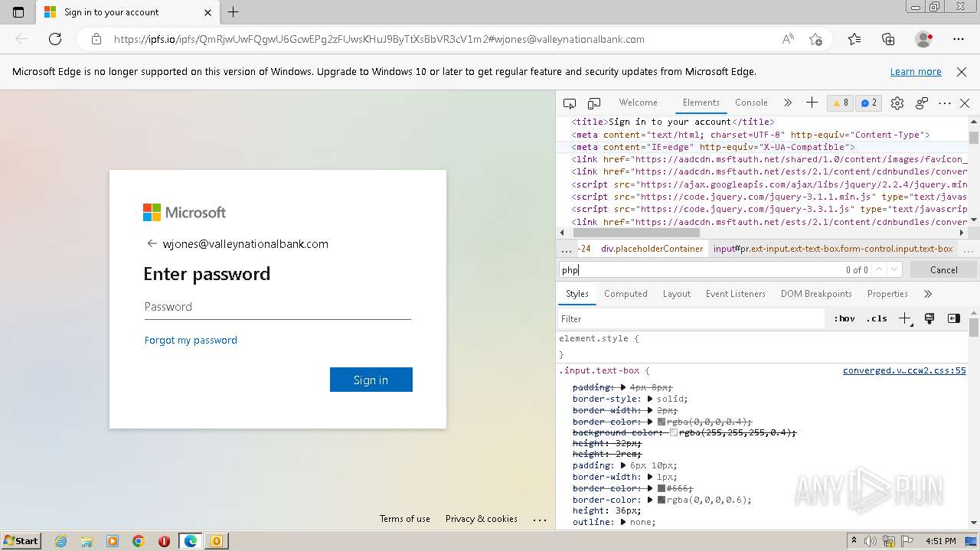980x551 pixels.
Task: Open color picker for rgba(0,0,0,0.6) swatch
Action: tap(661, 500)
